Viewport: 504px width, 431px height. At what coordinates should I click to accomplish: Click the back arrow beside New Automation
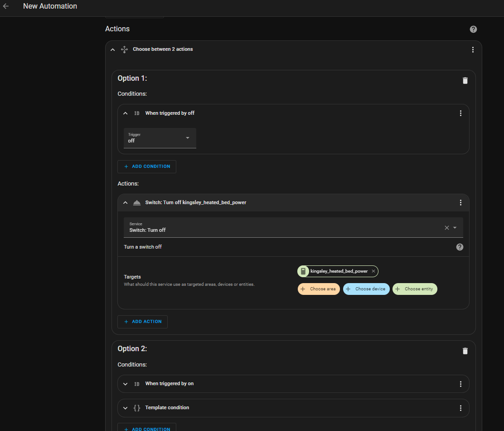click(x=7, y=6)
